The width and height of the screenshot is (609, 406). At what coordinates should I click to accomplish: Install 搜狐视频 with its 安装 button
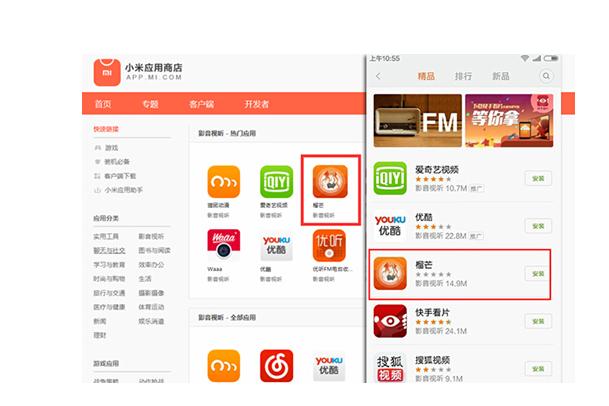(x=538, y=369)
